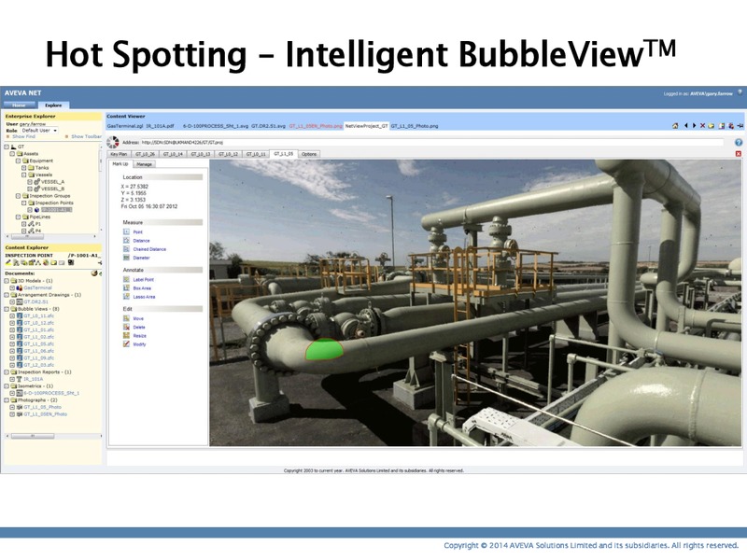Click the globe icon beside Documents label

click(94, 273)
